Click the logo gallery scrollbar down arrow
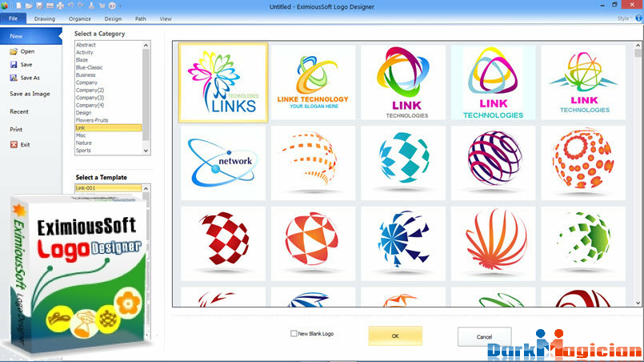The height and width of the screenshot is (362, 644). (x=638, y=304)
